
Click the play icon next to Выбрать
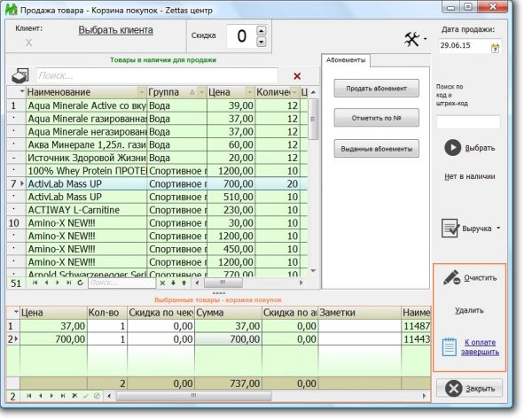pos(452,148)
